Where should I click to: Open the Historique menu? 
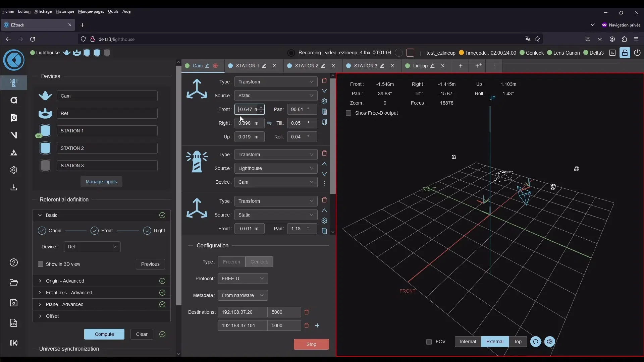click(x=65, y=11)
